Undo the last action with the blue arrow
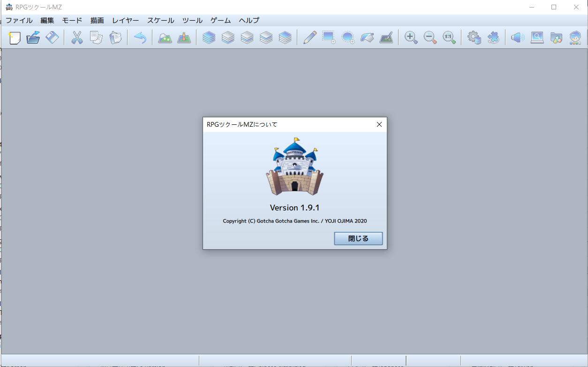Screen dimensions: 588x367 140,38
